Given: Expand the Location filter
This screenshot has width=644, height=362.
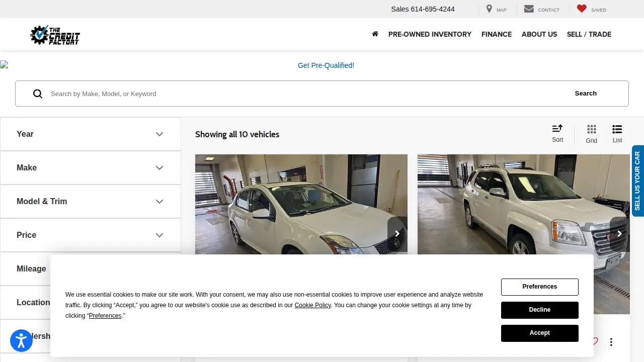Looking at the screenshot, I should tap(91, 303).
